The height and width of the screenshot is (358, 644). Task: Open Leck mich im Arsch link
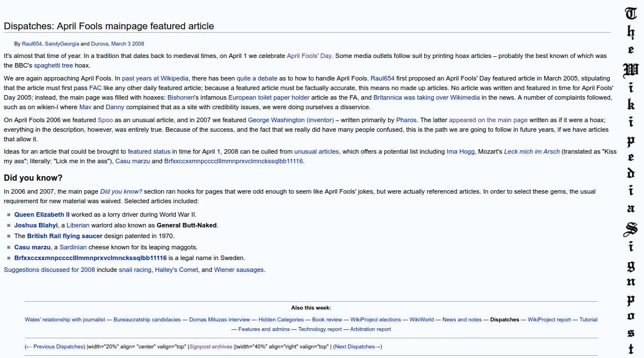click(x=531, y=151)
